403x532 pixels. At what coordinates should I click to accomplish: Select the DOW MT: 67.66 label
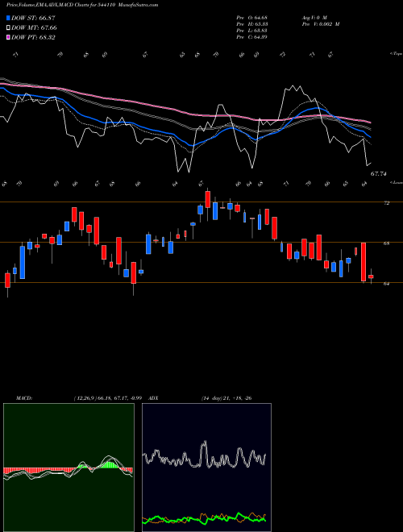click(35, 28)
